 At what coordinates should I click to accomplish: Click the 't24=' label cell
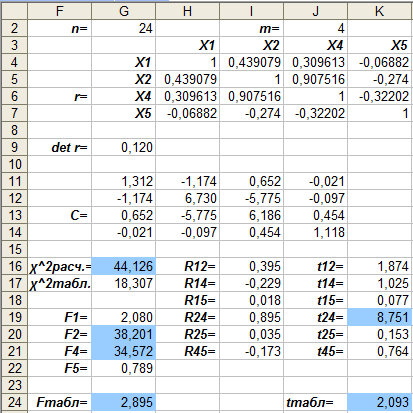click(315, 317)
